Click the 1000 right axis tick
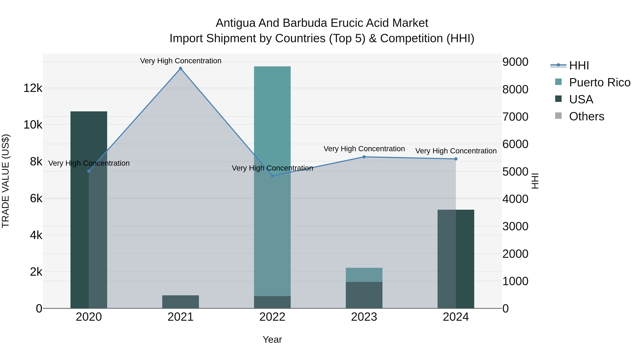 pyautogui.click(x=515, y=281)
